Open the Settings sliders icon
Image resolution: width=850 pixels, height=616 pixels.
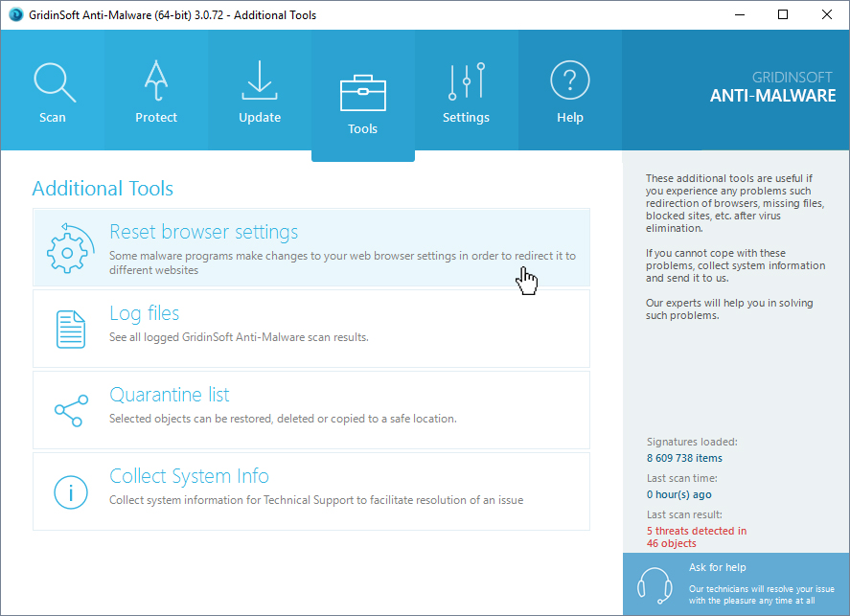point(466,82)
